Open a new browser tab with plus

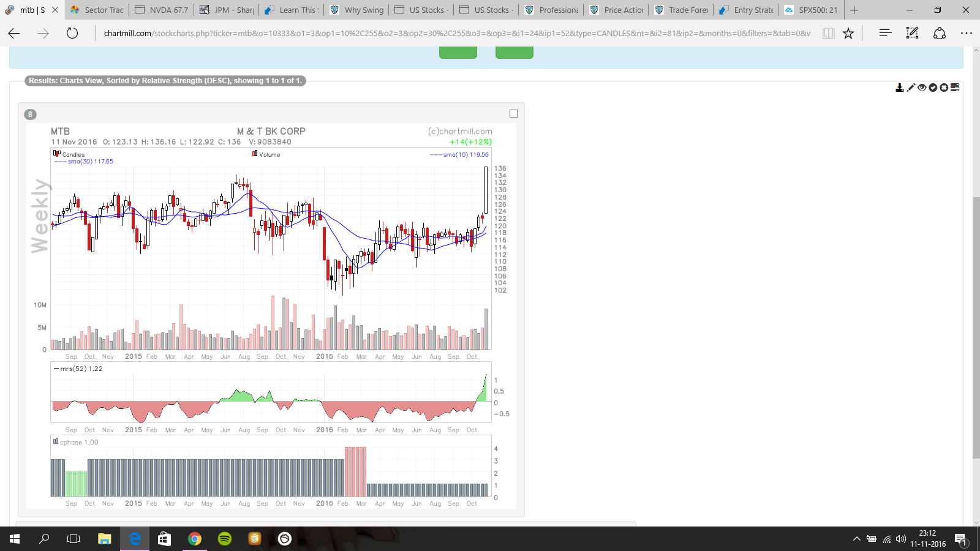point(854,10)
